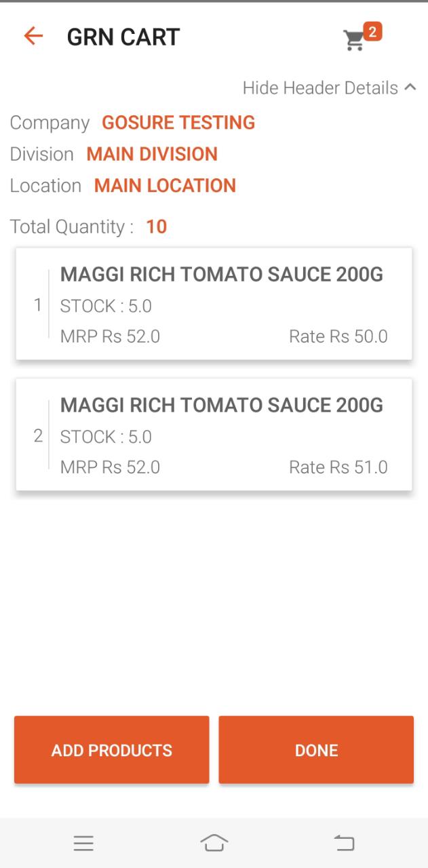This screenshot has height=868, width=428.
Task: Tap the Total Quantity value 10
Action: click(156, 226)
